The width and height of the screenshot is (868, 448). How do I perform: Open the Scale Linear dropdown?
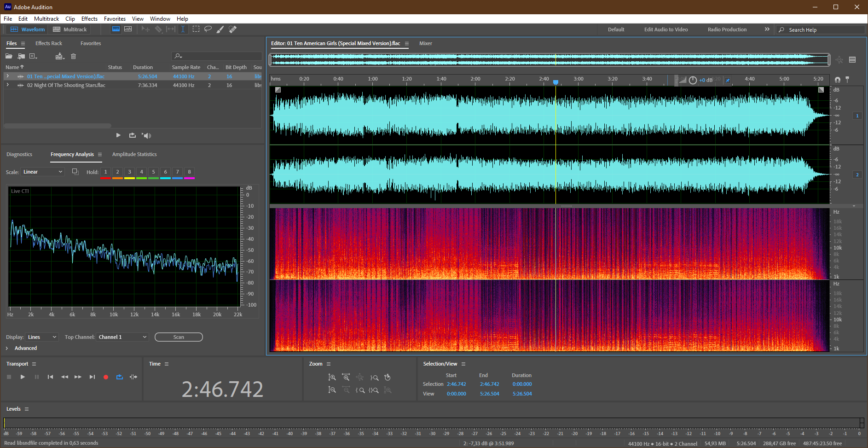[42, 172]
